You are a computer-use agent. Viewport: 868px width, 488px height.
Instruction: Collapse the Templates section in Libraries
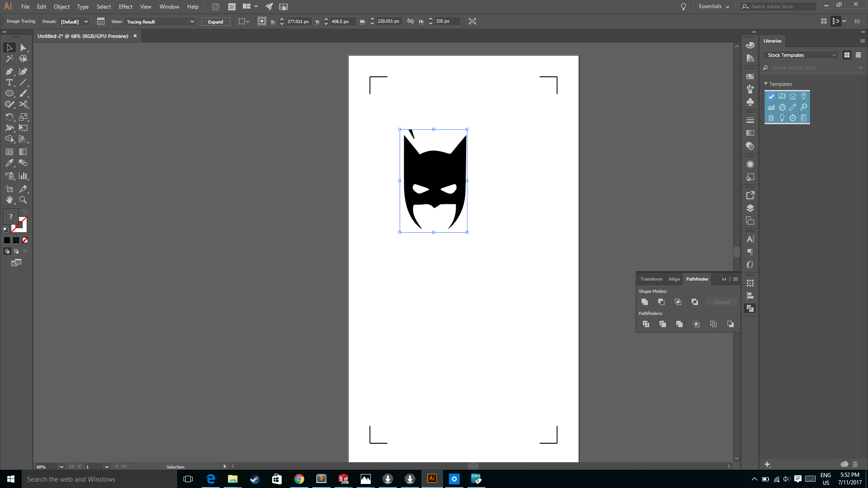click(766, 84)
